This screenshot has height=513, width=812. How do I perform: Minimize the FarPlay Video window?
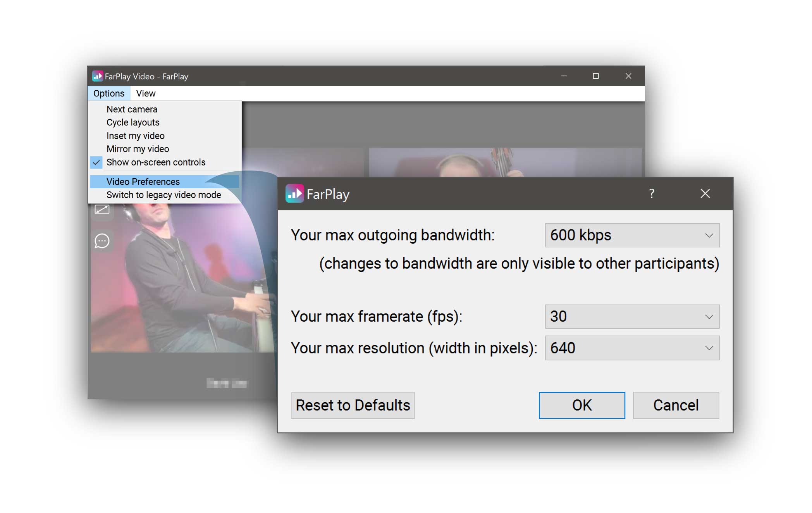click(x=564, y=76)
